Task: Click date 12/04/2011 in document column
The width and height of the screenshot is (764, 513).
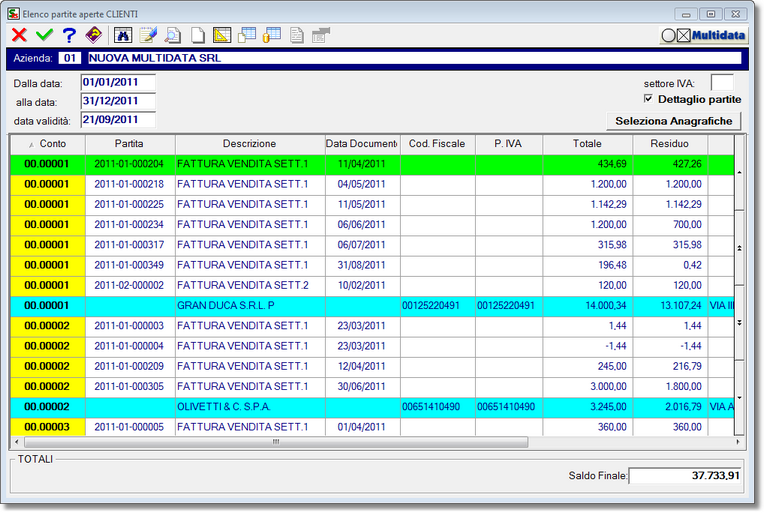Action: pos(361,366)
